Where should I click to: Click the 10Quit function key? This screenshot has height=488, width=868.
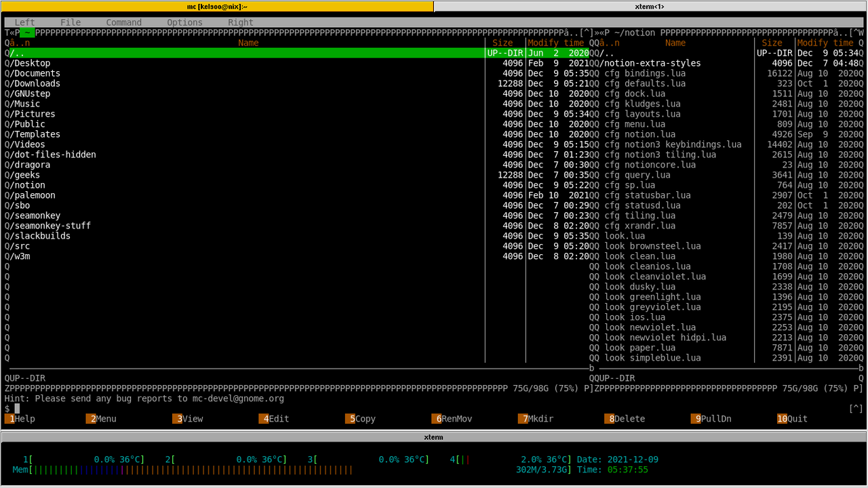(x=793, y=419)
